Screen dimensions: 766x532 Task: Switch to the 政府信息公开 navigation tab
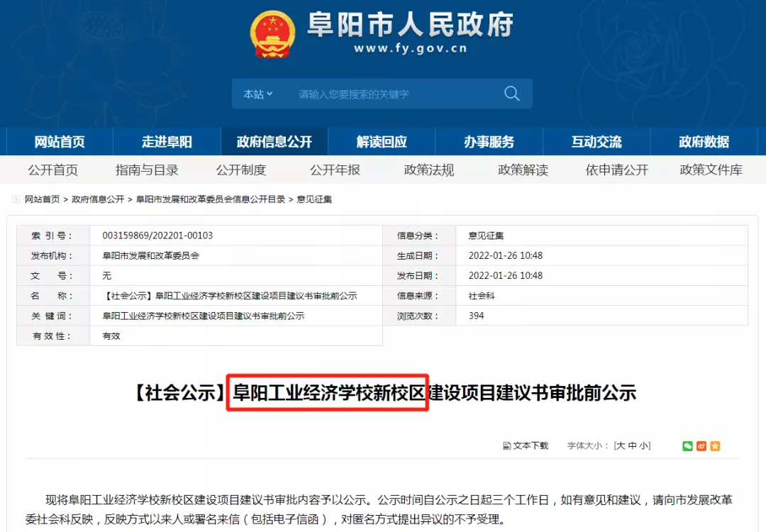pyautogui.click(x=275, y=142)
